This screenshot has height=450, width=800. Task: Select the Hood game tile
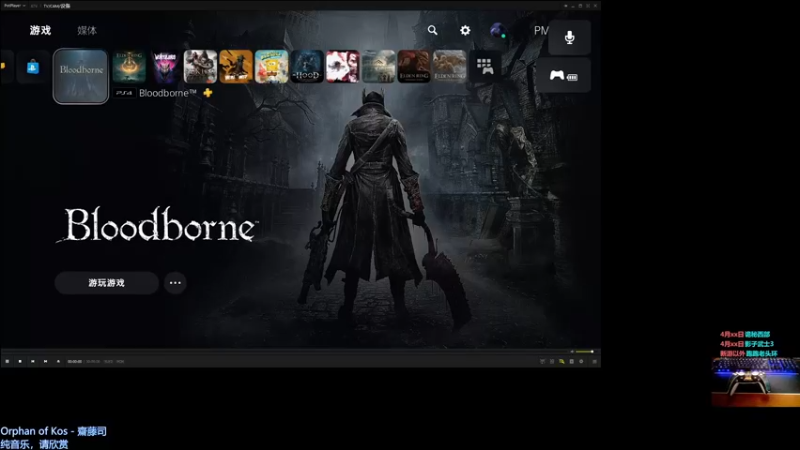(307, 66)
